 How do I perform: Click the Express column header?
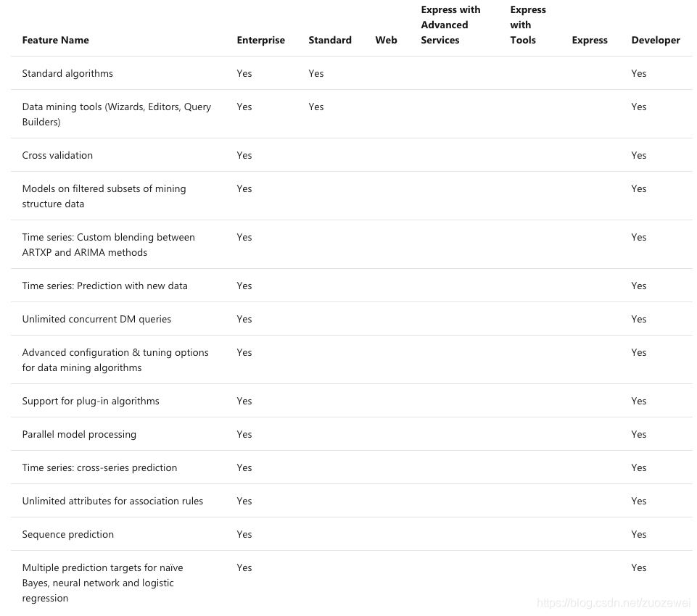point(589,40)
